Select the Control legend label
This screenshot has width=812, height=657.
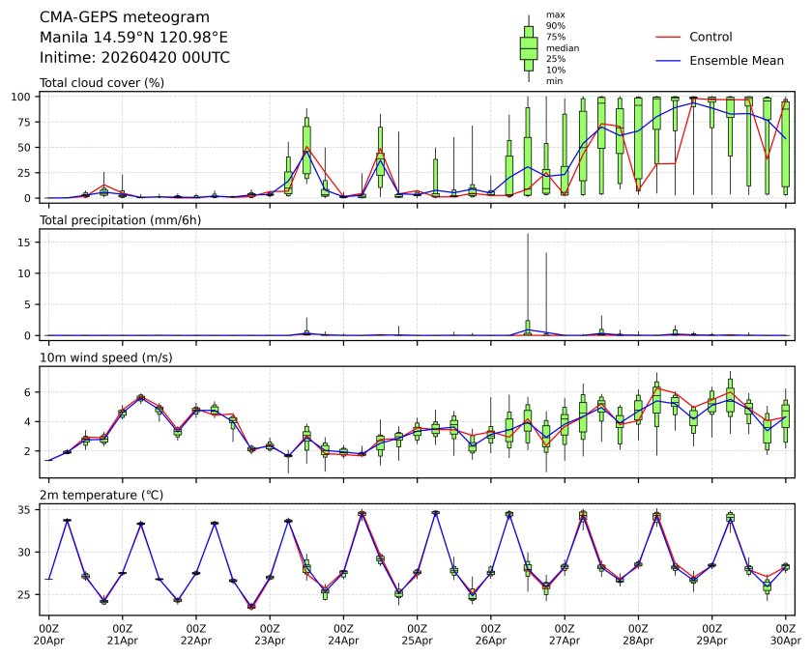(710, 38)
